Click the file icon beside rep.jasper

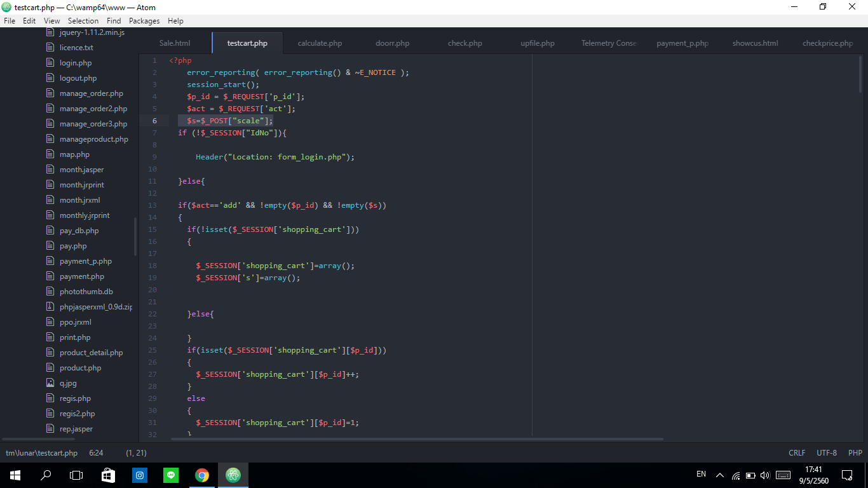50,429
